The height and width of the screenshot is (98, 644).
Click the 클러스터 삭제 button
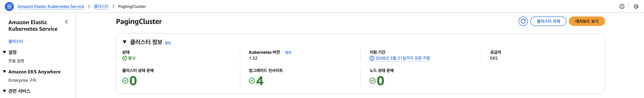[x=548, y=21]
